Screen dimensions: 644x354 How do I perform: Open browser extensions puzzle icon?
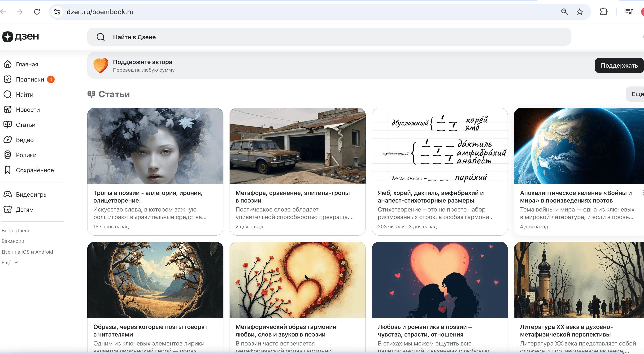[603, 12]
